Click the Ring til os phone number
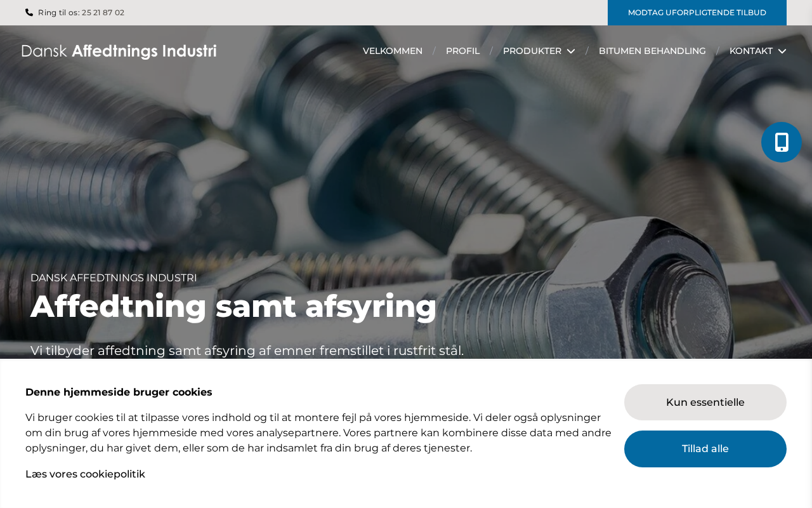 [x=103, y=13]
